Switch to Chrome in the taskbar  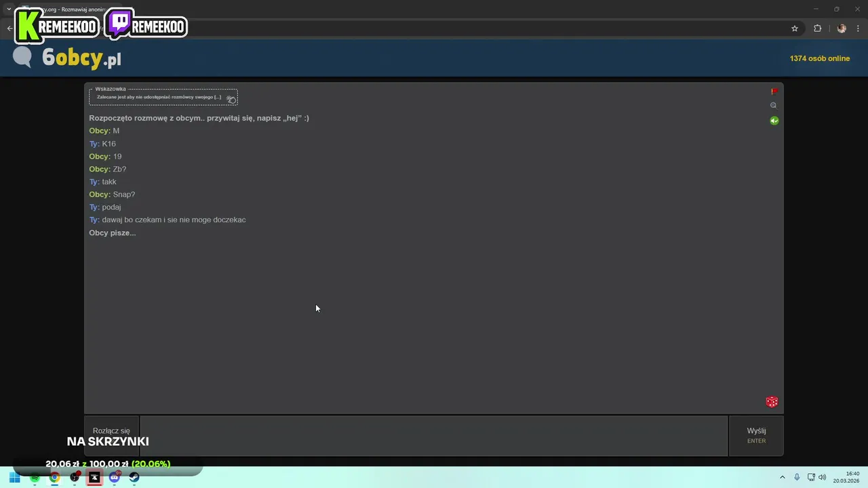[54, 477]
